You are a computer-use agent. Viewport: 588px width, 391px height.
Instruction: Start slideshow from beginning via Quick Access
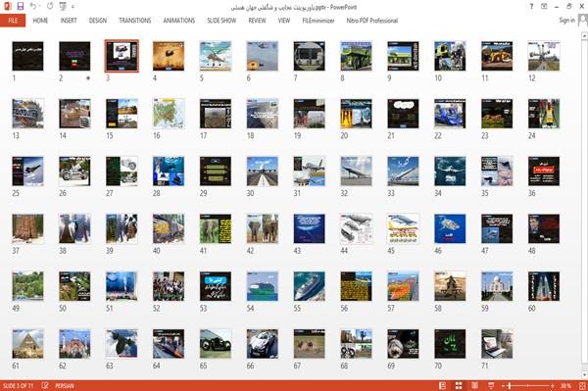(63, 7)
